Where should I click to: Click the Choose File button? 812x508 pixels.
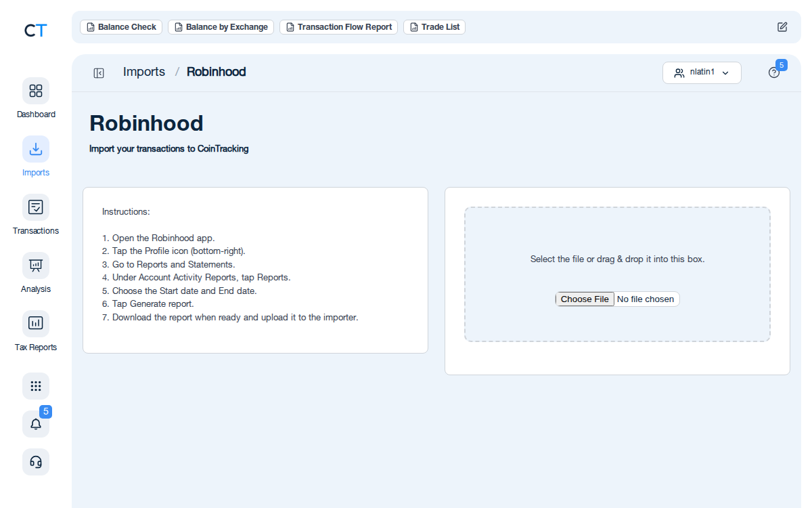click(x=585, y=299)
